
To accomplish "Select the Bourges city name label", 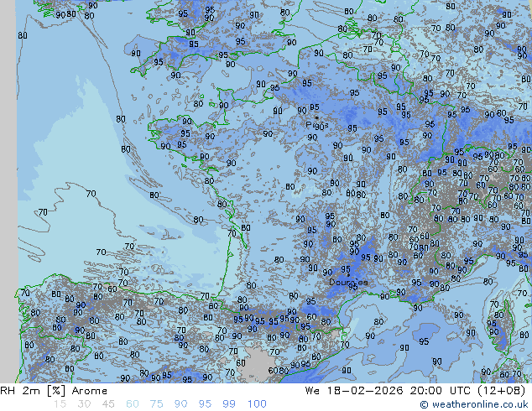I will (x=347, y=284).
